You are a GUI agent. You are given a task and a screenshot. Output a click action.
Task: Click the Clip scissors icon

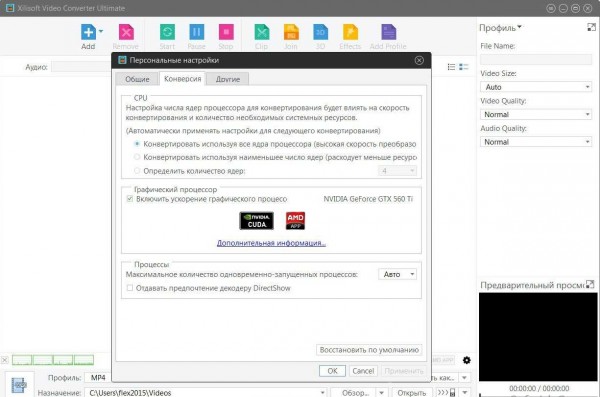click(262, 32)
